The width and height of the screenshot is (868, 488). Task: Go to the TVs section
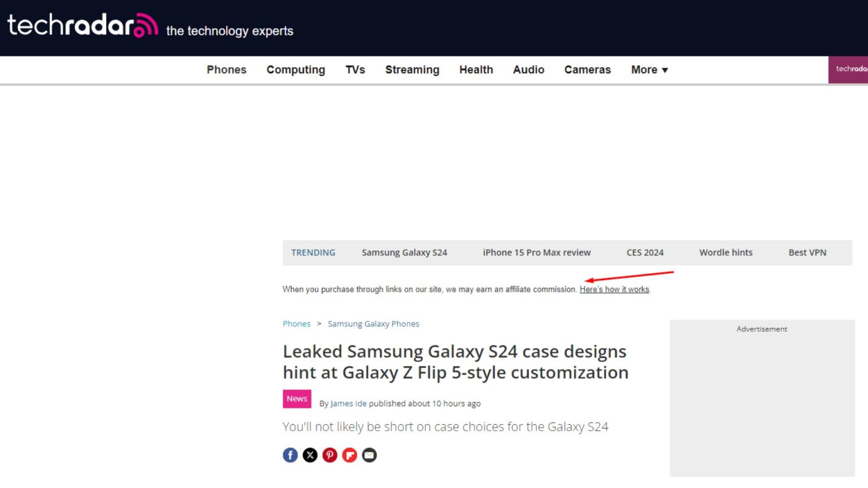point(355,70)
